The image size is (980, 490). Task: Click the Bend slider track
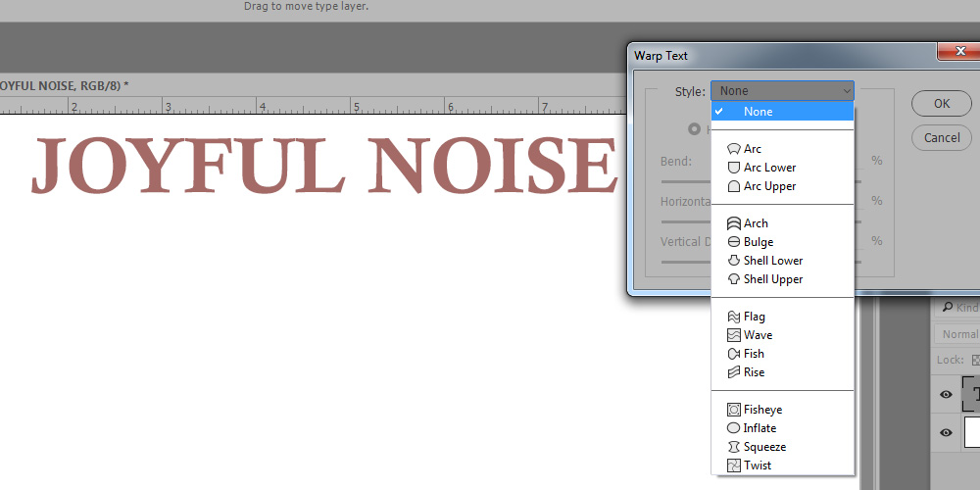pyautogui.click(x=686, y=181)
